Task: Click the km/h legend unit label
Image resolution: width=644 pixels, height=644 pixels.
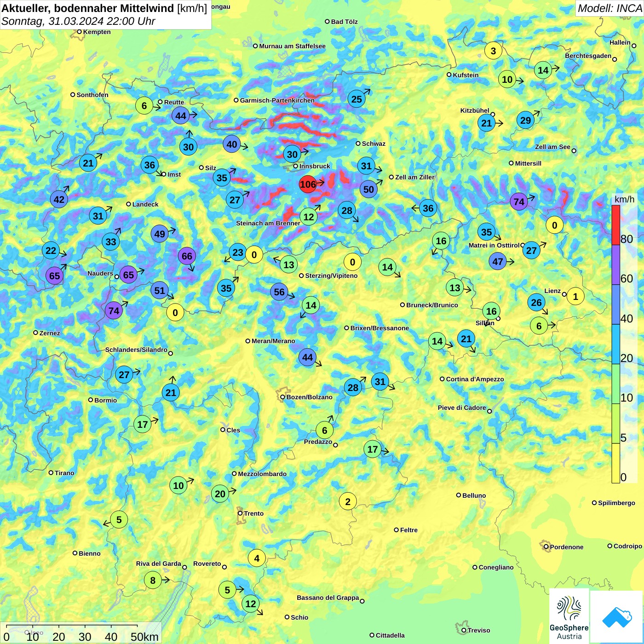Action: (624, 199)
